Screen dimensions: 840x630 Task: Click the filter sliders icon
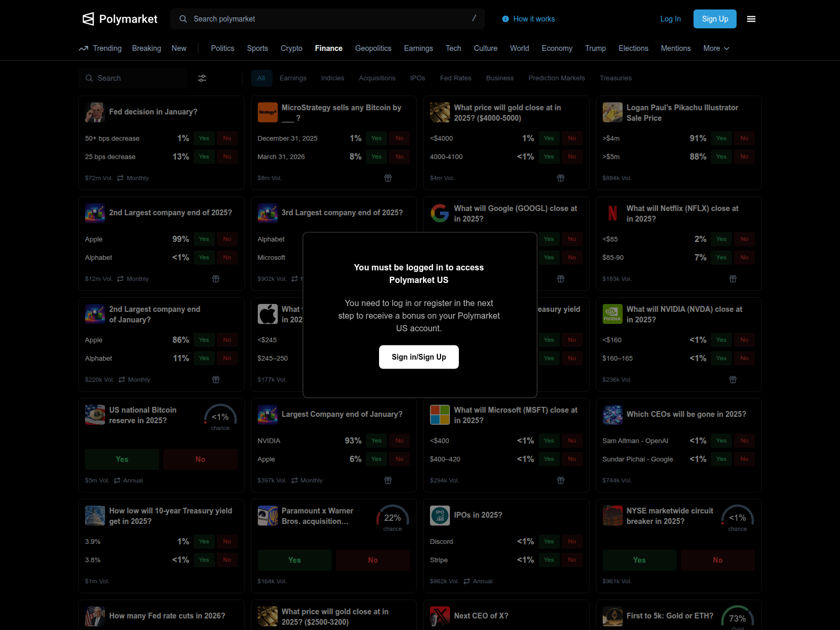[x=202, y=78]
